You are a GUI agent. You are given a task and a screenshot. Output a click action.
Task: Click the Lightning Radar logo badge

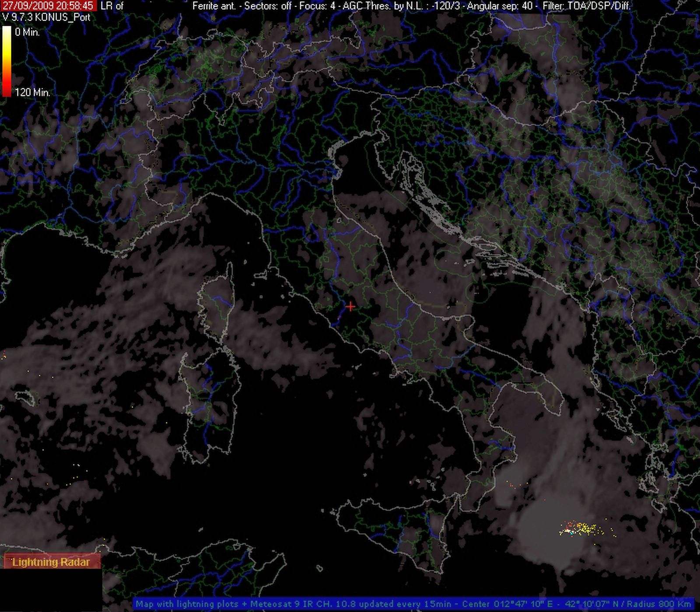(51, 562)
